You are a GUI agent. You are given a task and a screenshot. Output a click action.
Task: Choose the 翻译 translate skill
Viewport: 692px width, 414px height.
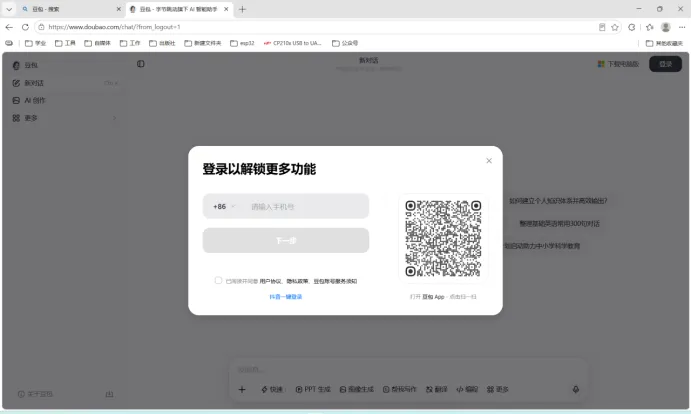[436, 389]
